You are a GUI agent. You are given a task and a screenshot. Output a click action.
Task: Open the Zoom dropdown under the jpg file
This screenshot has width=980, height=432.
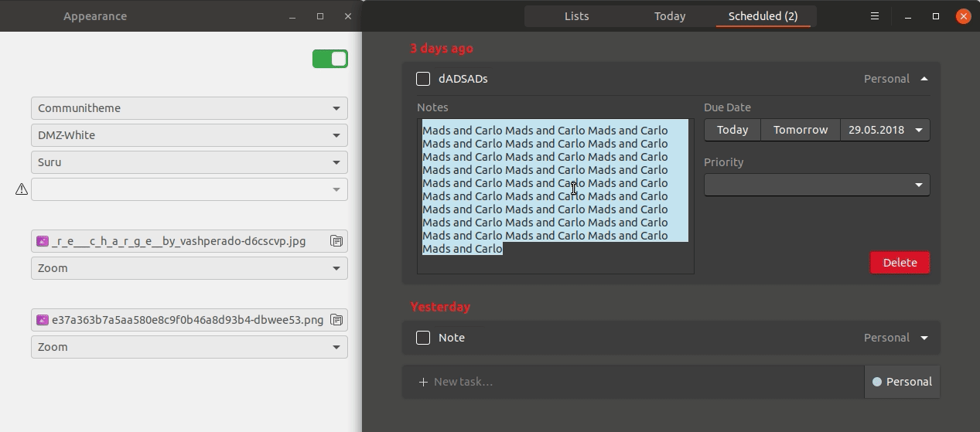pyautogui.click(x=190, y=268)
